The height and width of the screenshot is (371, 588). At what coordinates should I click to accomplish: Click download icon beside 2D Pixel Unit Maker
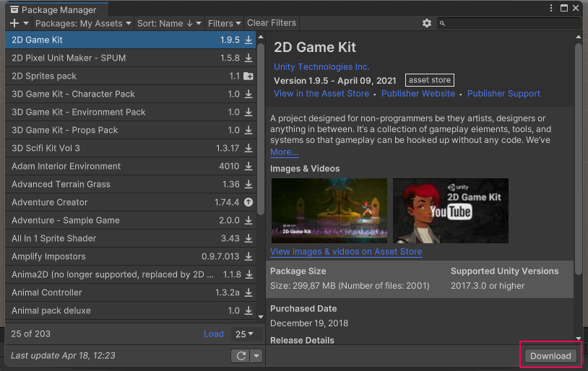coord(248,58)
